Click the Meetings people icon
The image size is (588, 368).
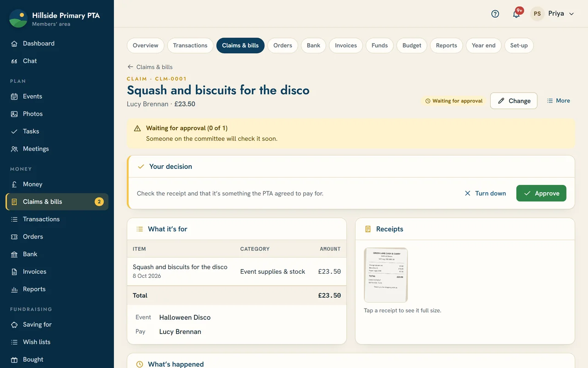[x=14, y=149]
